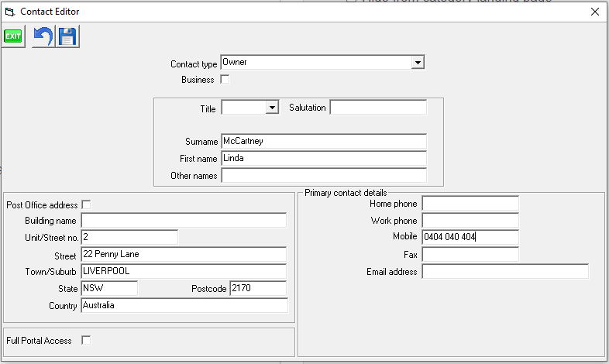The width and height of the screenshot is (609, 364).
Task: Click the Email address input field
Action: (x=505, y=271)
